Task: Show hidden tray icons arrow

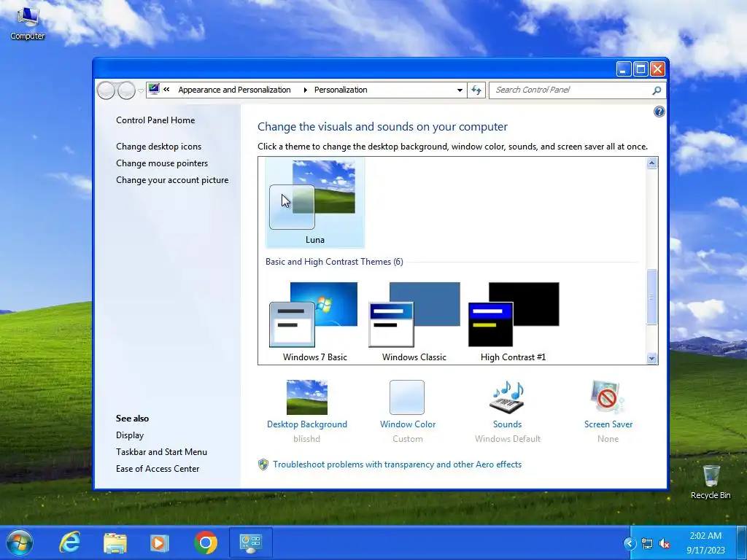Action: pos(630,543)
